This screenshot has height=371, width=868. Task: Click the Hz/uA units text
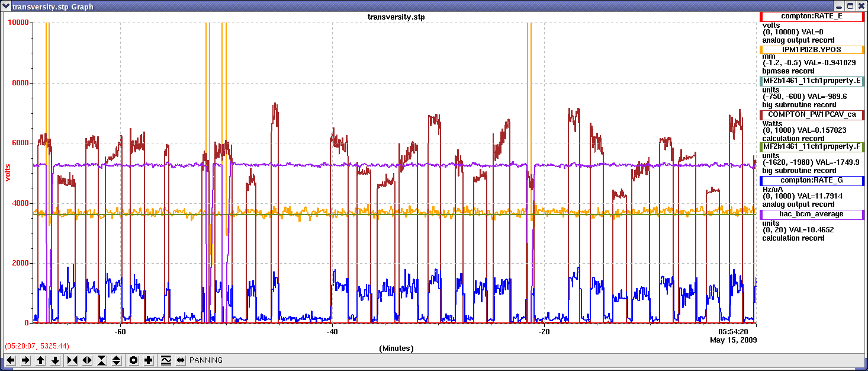coord(773,188)
